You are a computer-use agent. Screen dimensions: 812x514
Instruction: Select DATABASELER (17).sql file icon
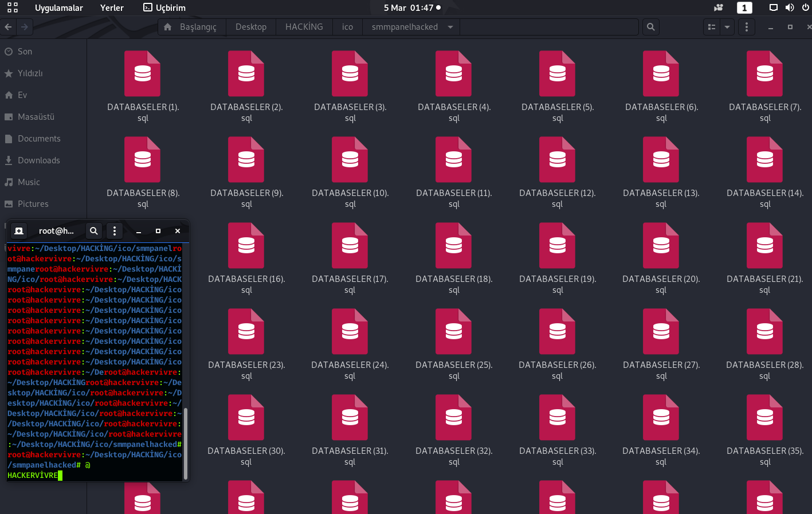[x=350, y=245]
